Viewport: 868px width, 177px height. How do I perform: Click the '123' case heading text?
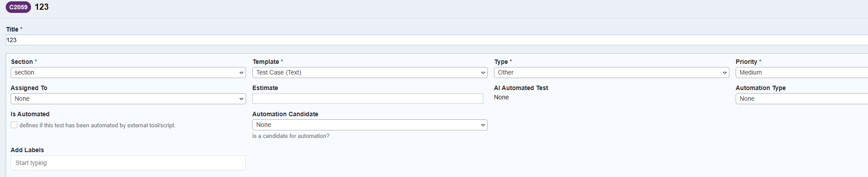pos(42,7)
